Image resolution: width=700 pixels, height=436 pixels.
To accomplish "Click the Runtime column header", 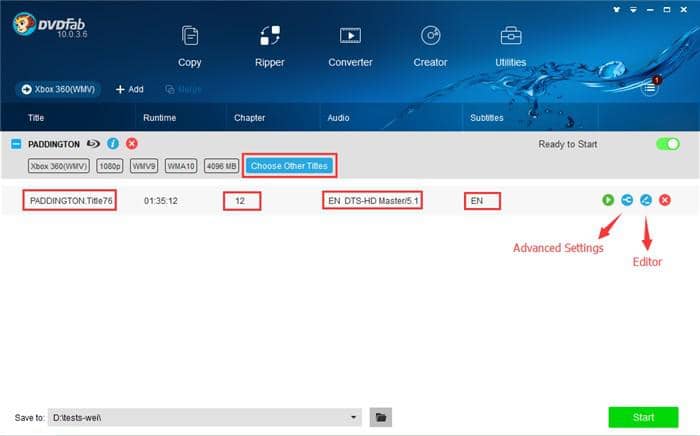I will tap(159, 118).
